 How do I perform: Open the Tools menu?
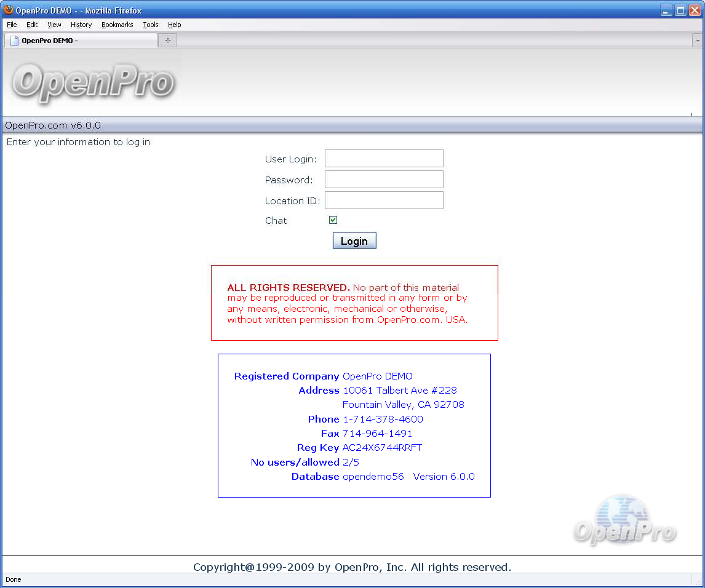click(151, 25)
